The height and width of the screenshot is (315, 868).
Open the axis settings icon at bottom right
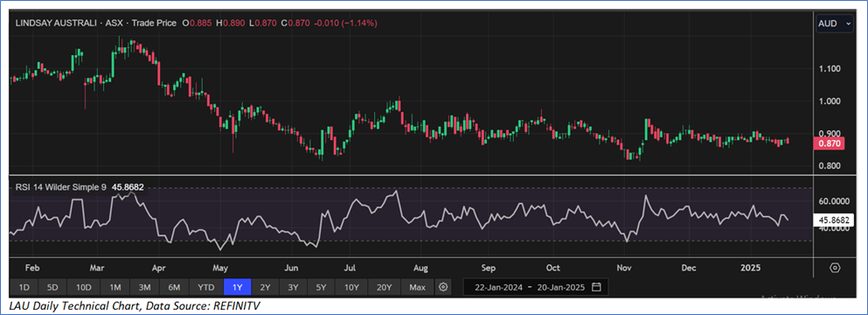click(835, 268)
